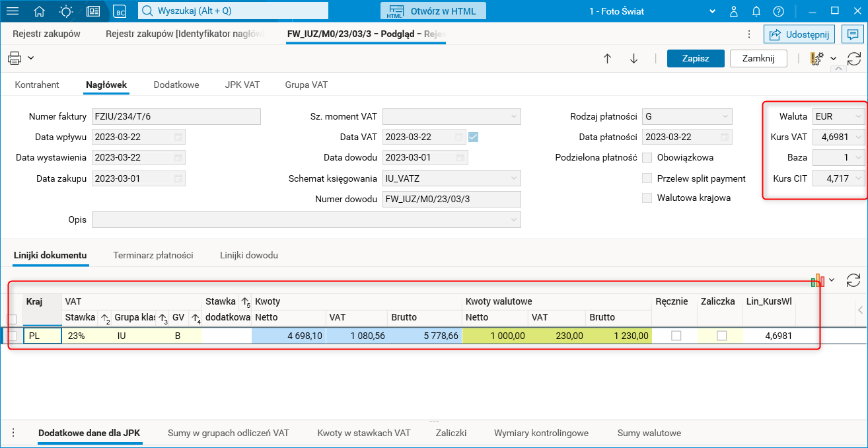Viewport: 868px width, 448px height.
Task: Click the gear settings icon with warning
Action: [816, 58]
